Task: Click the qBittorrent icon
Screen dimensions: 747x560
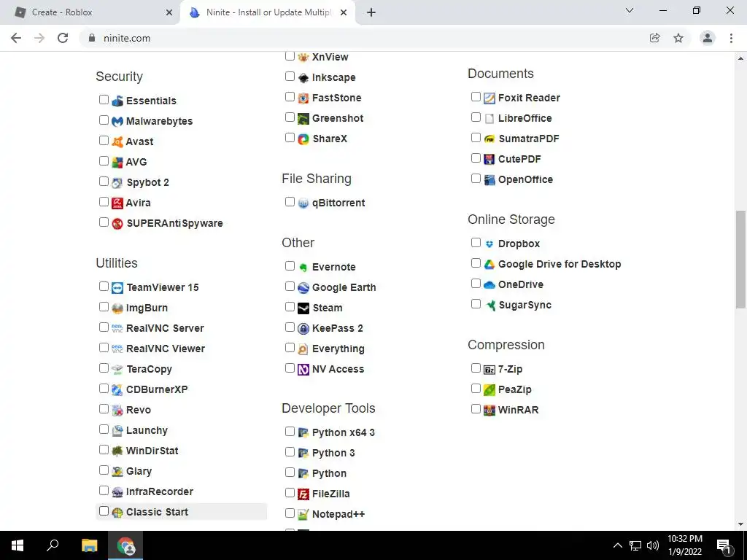Action: click(x=303, y=203)
